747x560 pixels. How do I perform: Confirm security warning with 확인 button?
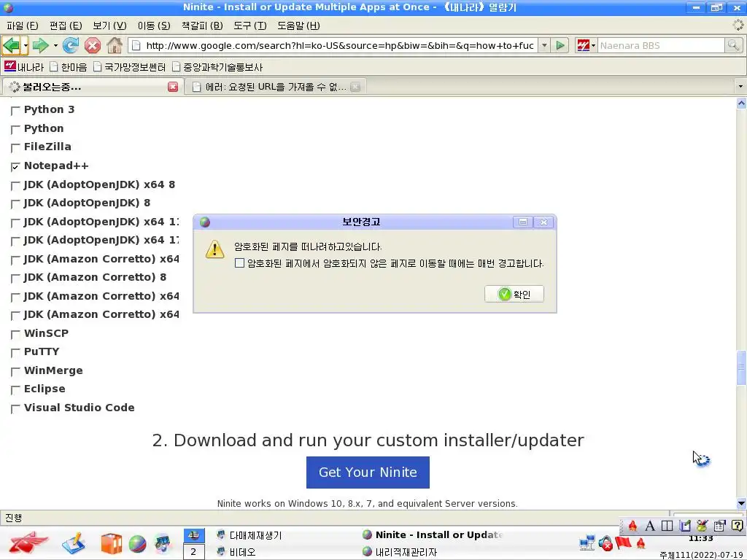coord(514,295)
